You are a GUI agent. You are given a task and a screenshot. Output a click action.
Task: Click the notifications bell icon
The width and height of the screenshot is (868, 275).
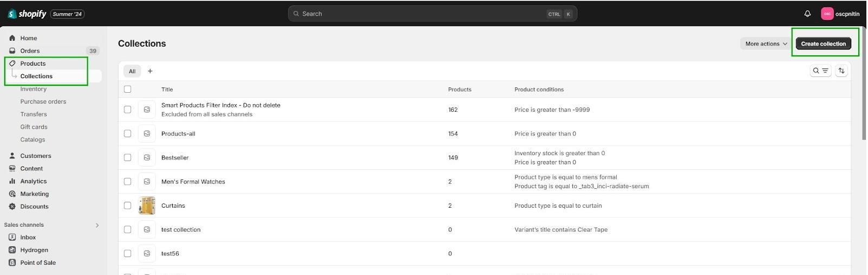tap(808, 14)
